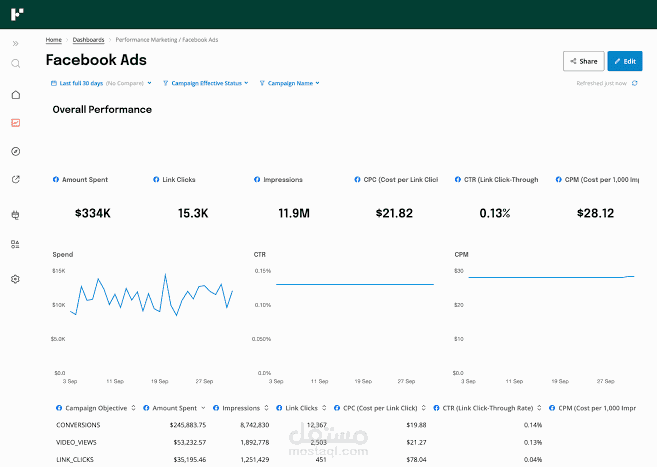
Task: Open the Dashboards chart icon in the sidebar
Action: point(16,123)
